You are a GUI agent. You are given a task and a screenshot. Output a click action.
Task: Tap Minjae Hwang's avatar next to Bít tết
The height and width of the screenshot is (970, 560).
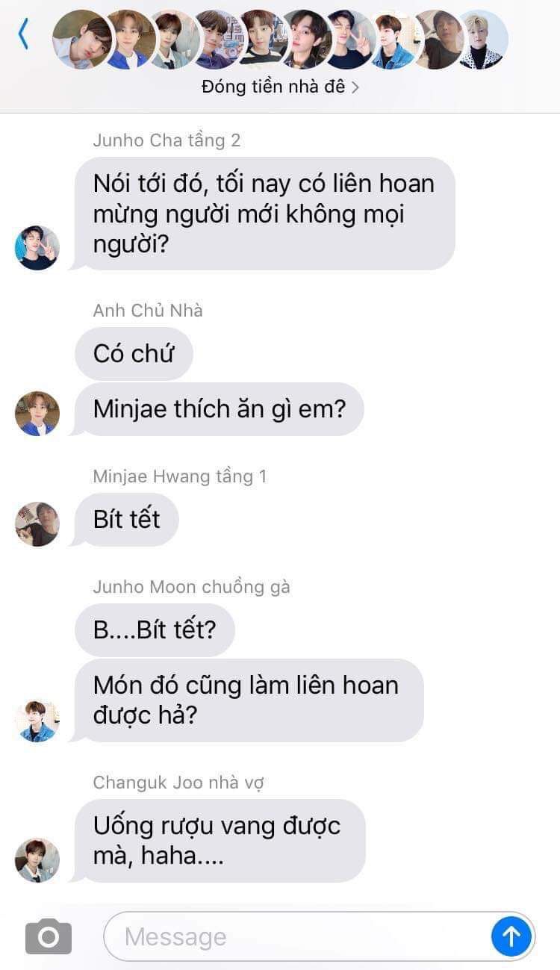(x=37, y=524)
